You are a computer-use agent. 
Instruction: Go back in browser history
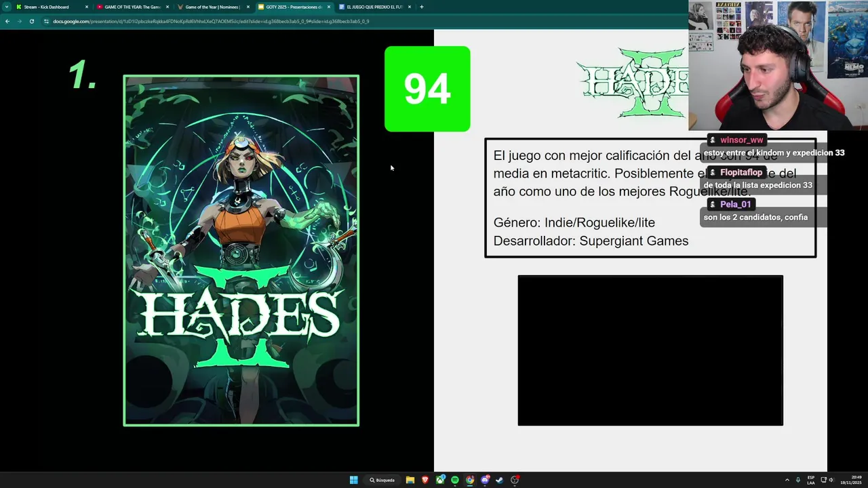click(7, 21)
